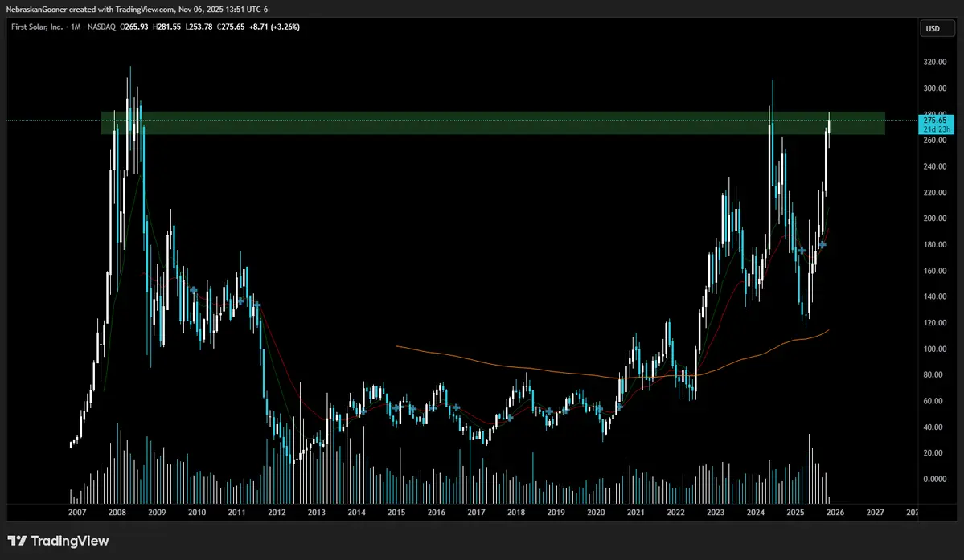Click the 2027 label on time axis

coord(876,512)
